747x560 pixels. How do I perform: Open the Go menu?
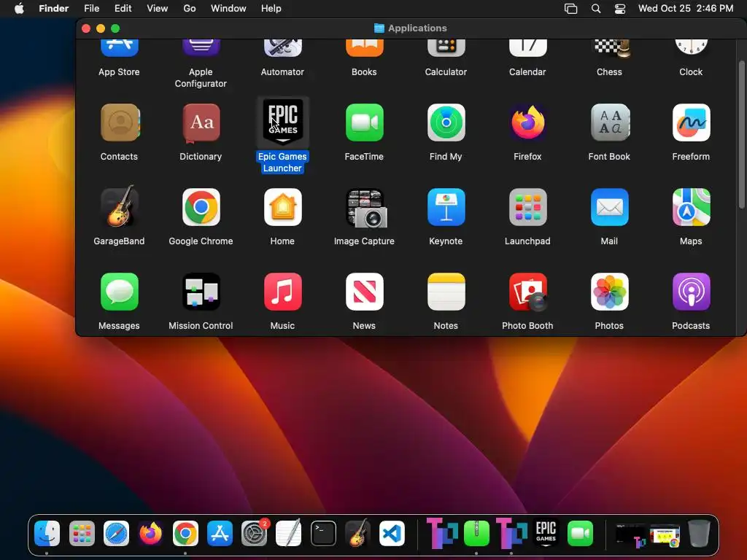[x=190, y=9]
